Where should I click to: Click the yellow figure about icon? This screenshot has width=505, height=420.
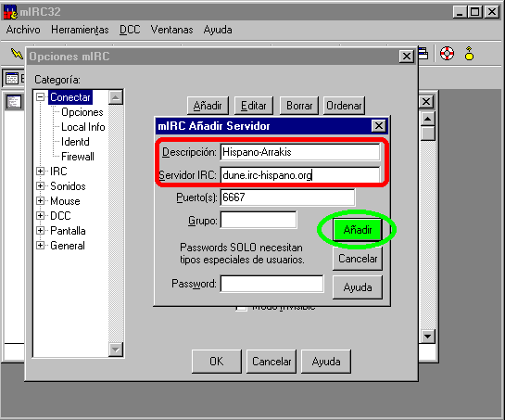(469, 54)
